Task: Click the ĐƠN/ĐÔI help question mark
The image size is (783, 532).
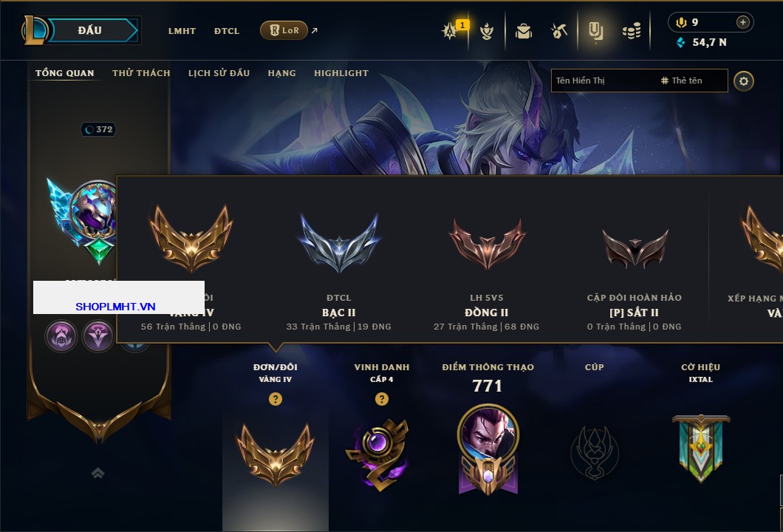Action: click(275, 399)
